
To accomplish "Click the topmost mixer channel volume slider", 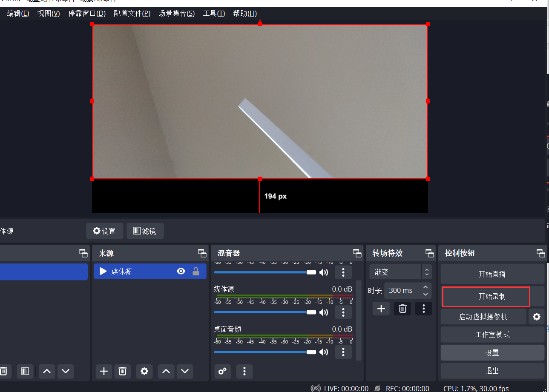I will pyautogui.click(x=265, y=272).
